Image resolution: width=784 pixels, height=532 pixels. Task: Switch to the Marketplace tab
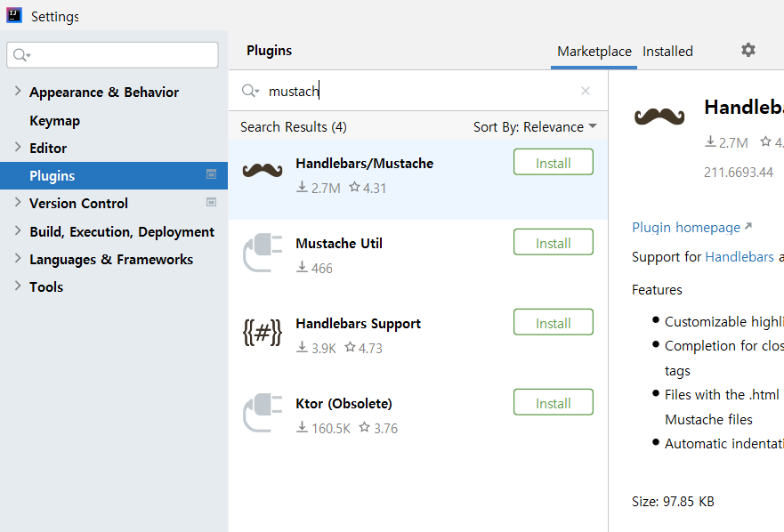click(594, 52)
